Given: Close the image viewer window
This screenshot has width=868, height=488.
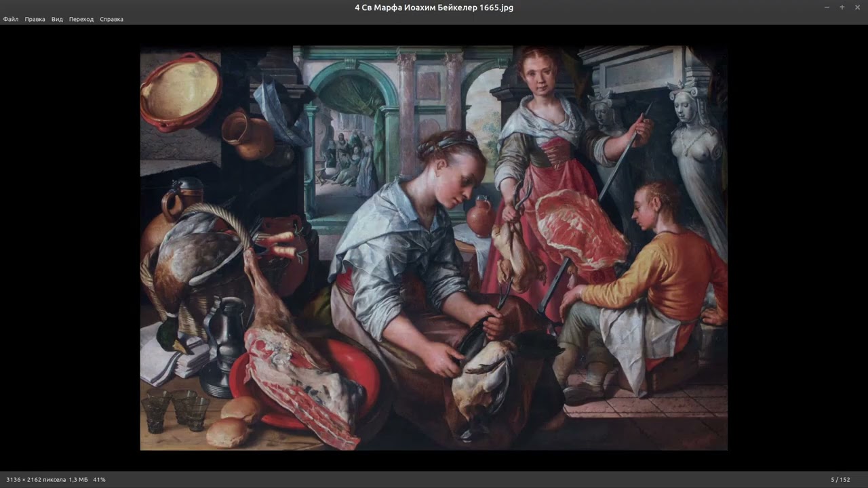Looking at the screenshot, I should click(x=858, y=7).
